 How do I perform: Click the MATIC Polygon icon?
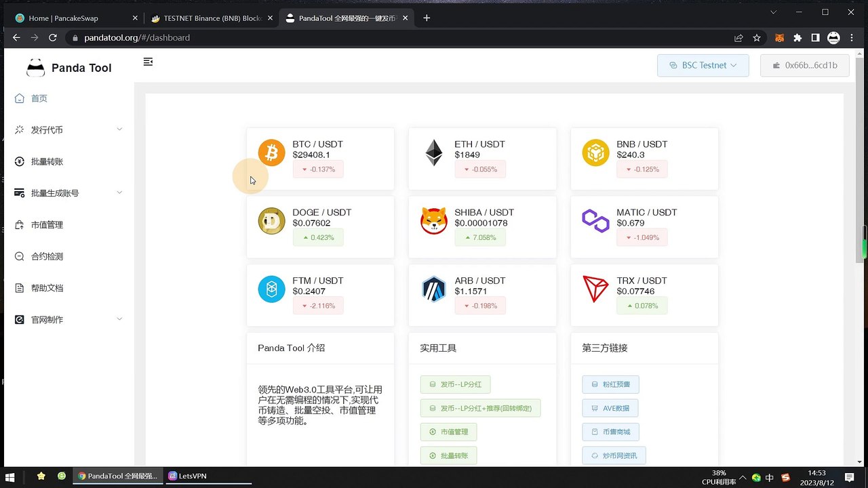(x=595, y=221)
